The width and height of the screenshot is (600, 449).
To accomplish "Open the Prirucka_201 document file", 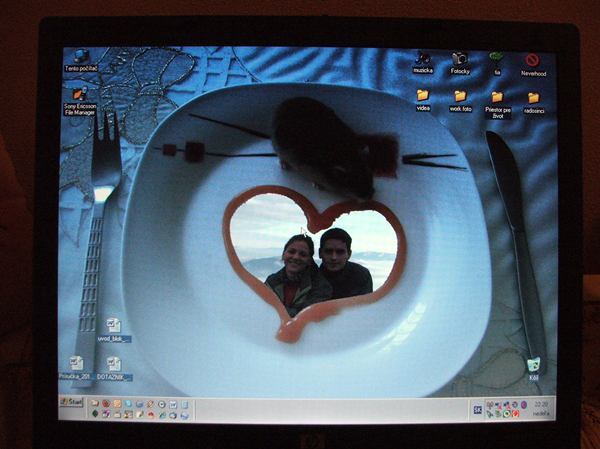I will tap(76, 364).
